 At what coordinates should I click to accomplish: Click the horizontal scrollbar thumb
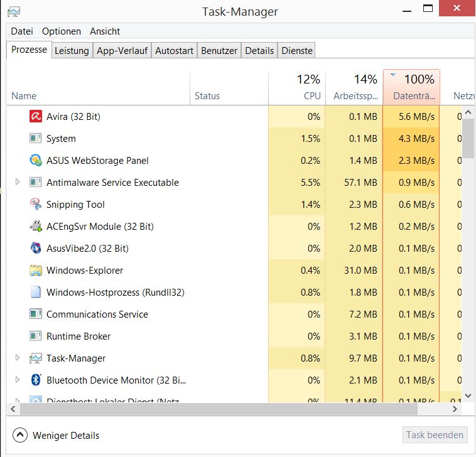coord(219,409)
